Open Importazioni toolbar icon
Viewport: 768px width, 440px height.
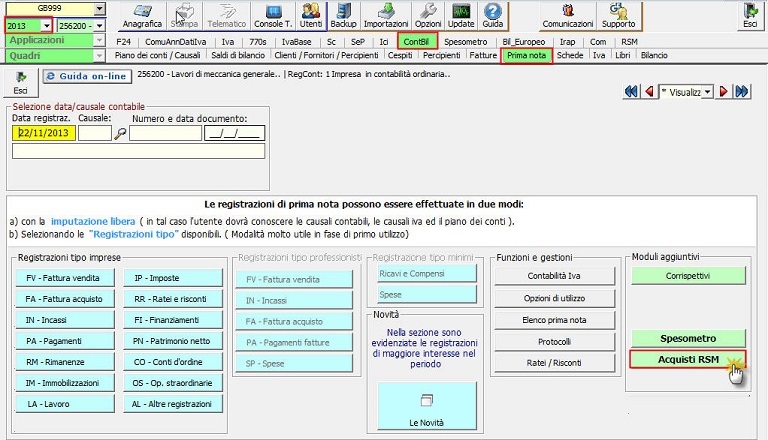[x=386, y=16]
